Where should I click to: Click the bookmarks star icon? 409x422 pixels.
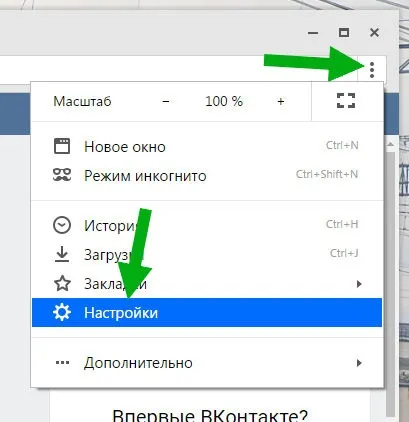[62, 283]
